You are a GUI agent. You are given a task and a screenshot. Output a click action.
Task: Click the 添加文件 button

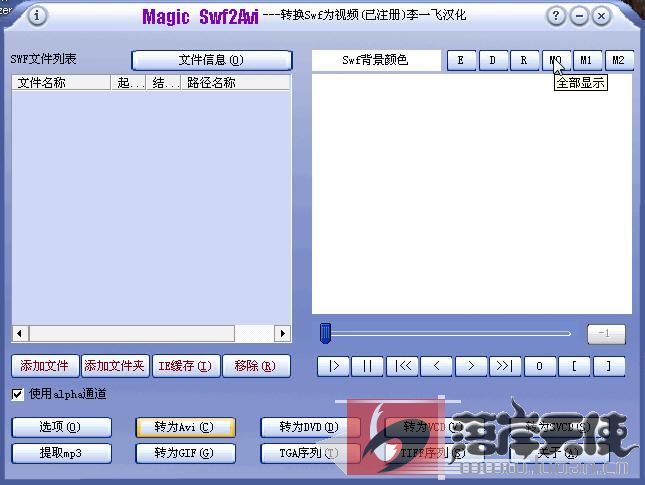45,366
